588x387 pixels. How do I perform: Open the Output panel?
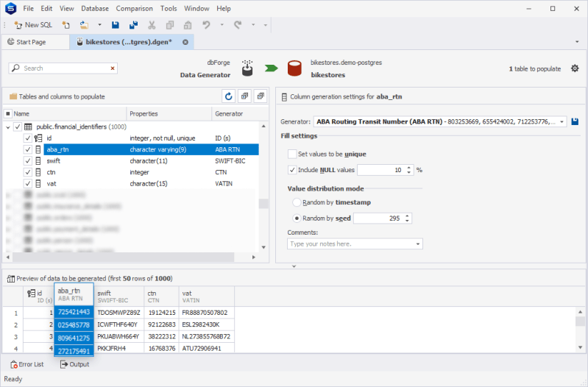point(74,364)
